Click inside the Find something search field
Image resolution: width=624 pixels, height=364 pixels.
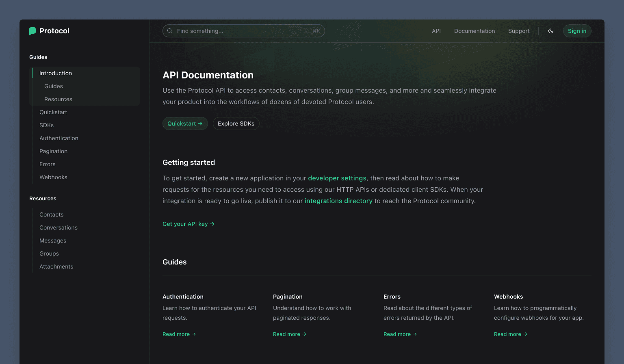point(244,31)
